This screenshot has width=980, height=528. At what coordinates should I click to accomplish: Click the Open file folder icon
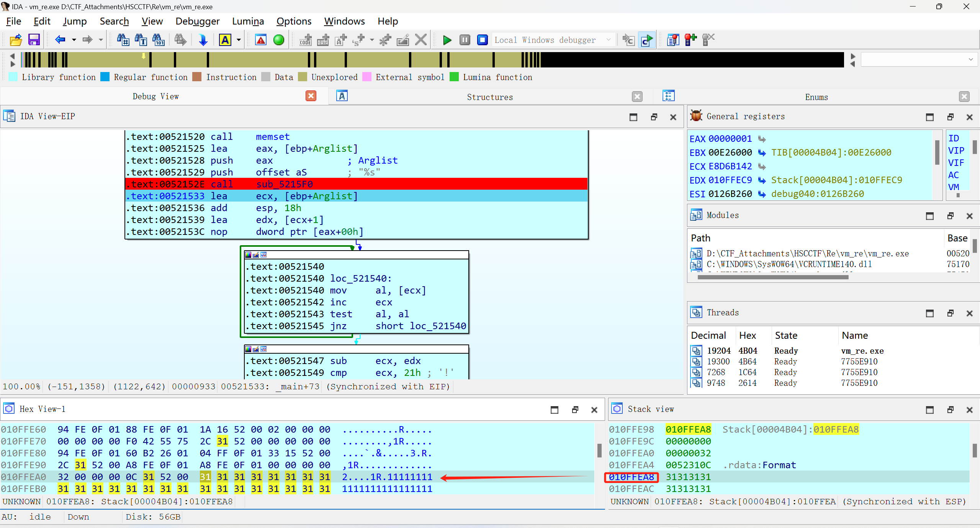(16, 40)
